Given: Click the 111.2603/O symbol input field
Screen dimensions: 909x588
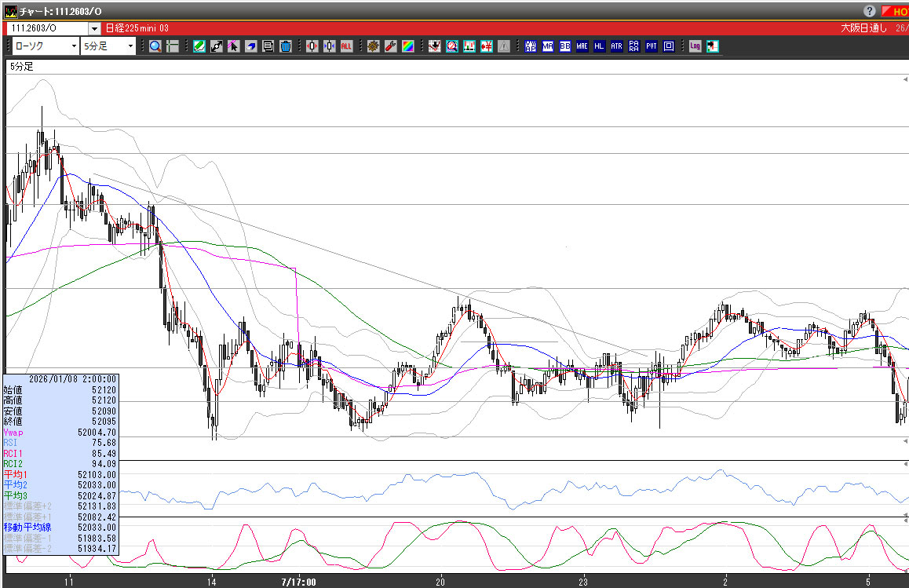Looking at the screenshot, I should pyautogui.click(x=46, y=28).
